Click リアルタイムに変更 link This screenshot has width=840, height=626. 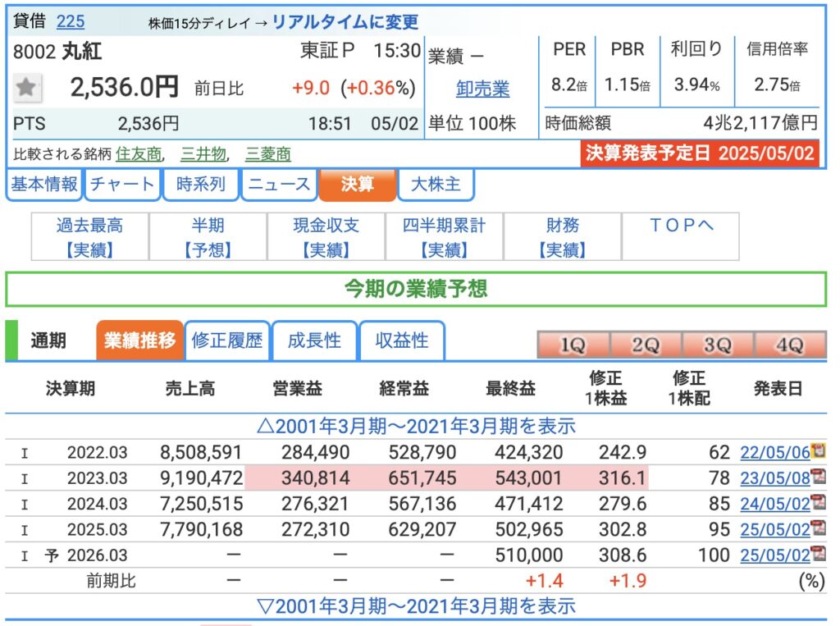[345, 21]
